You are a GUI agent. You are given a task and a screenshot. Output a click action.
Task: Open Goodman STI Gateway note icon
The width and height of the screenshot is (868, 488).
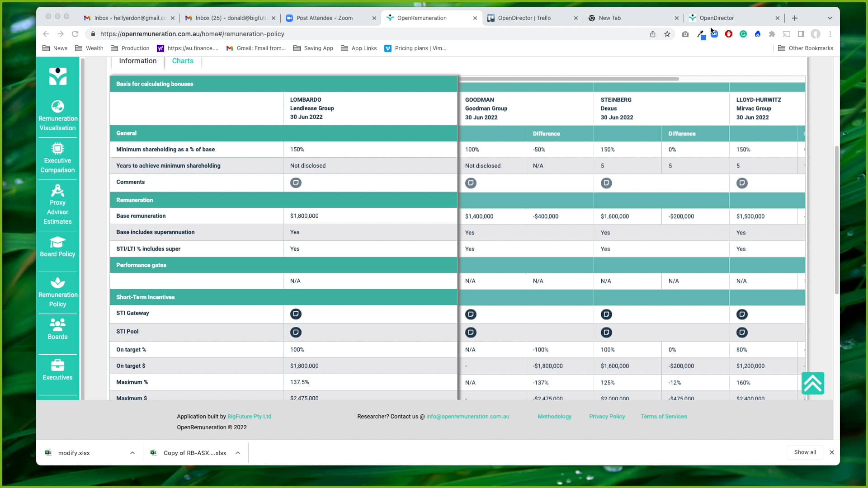point(471,314)
